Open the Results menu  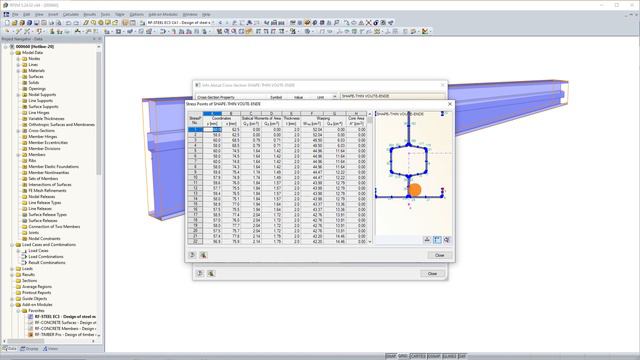(89, 14)
